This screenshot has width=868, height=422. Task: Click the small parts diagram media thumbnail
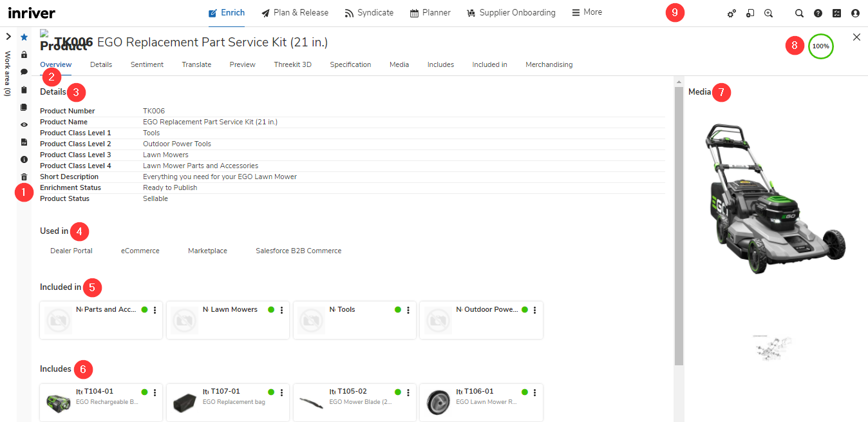click(773, 348)
